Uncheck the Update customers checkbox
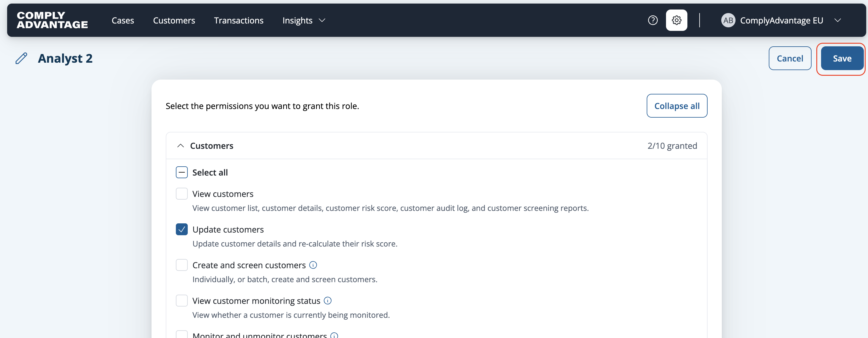 [182, 230]
